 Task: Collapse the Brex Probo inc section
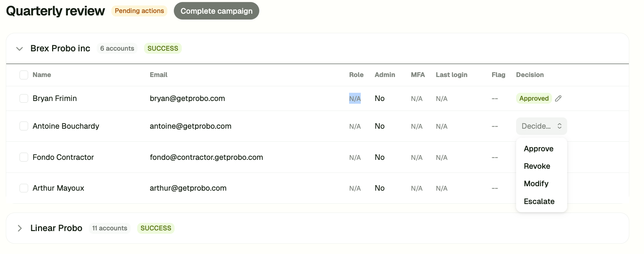pyautogui.click(x=20, y=49)
